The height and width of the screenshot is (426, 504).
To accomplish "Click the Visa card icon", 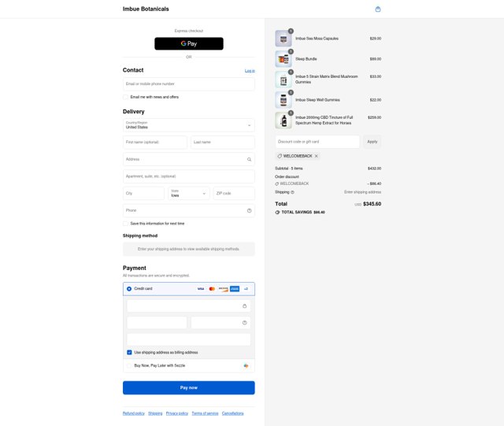I will pos(201,289).
